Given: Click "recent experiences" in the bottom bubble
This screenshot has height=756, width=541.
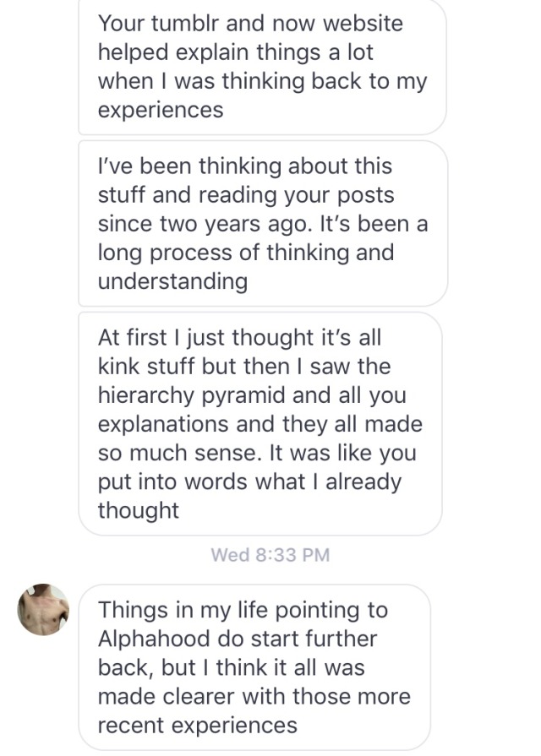Looking at the screenshot, I should (198, 726).
